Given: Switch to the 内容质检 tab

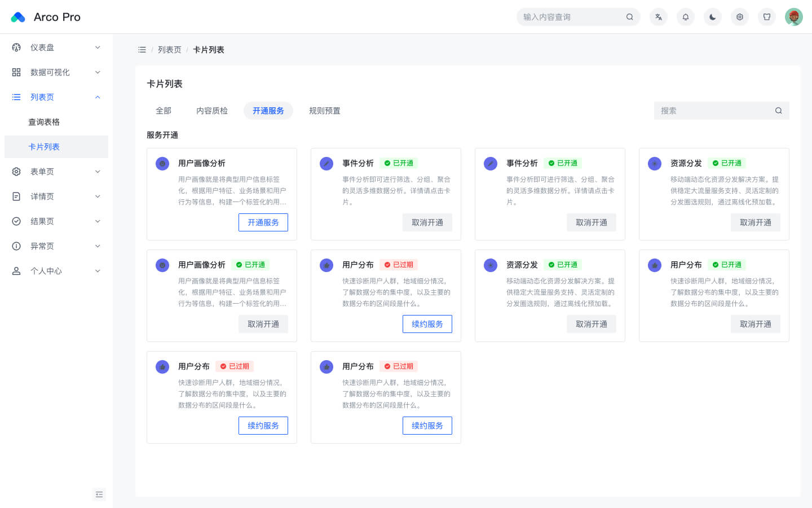Looking at the screenshot, I should [212, 111].
